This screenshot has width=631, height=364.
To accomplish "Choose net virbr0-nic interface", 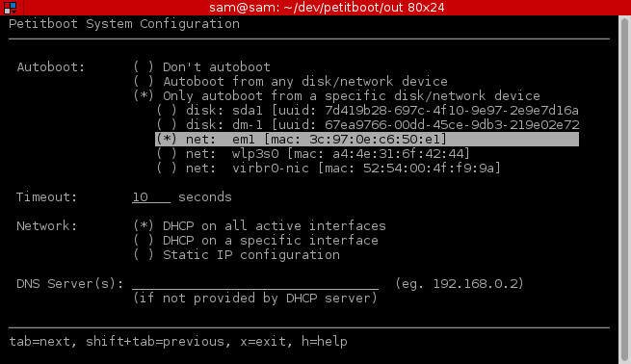I will (329, 169).
